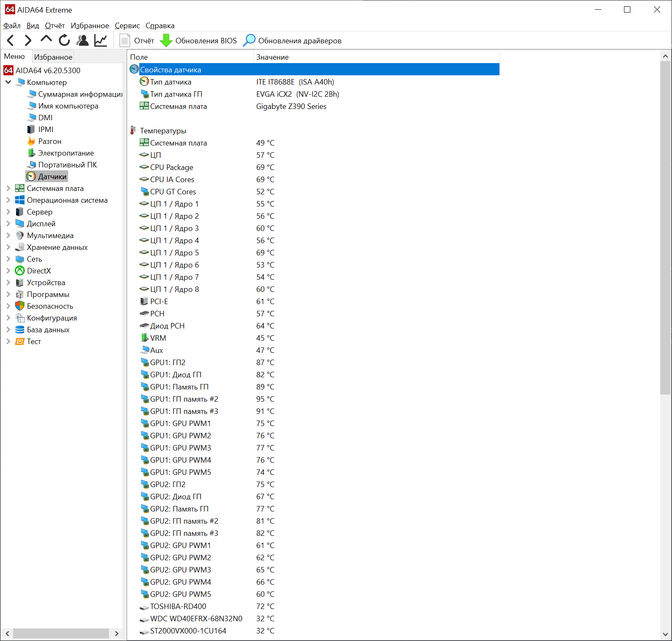Select the Свойства датчика header row
Image resolution: width=672 pixels, height=641 pixels.
click(x=314, y=69)
